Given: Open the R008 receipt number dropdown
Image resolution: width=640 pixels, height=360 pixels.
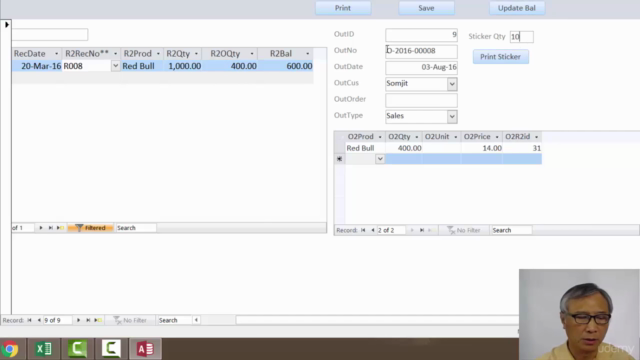Looking at the screenshot, I should [x=115, y=66].
